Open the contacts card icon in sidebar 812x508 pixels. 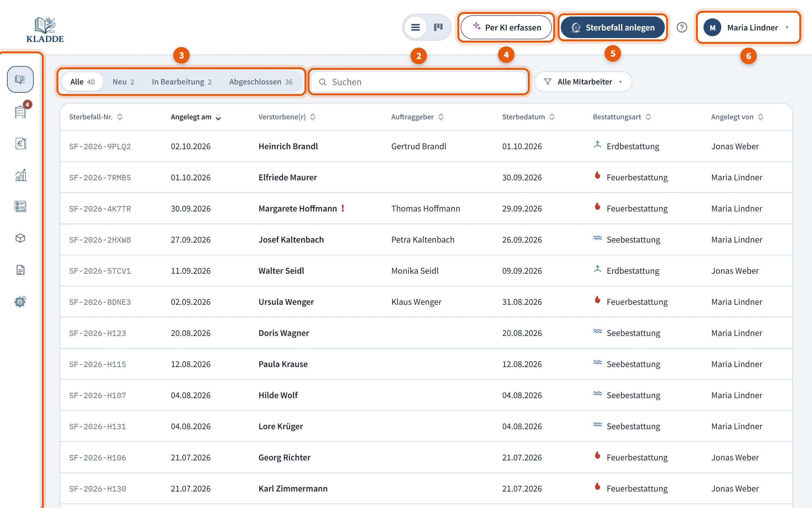(21, 206)
